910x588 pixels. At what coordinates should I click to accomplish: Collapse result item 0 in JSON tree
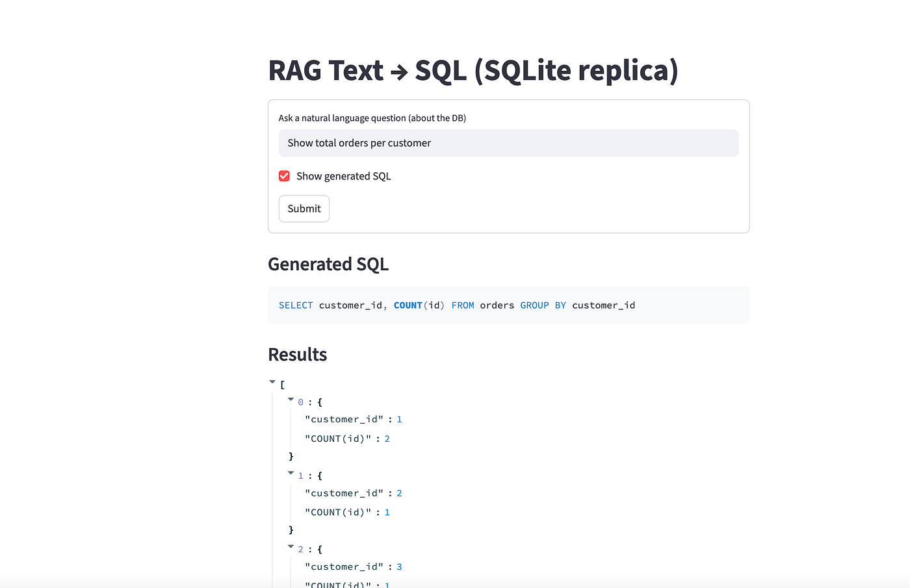(291, 400)
